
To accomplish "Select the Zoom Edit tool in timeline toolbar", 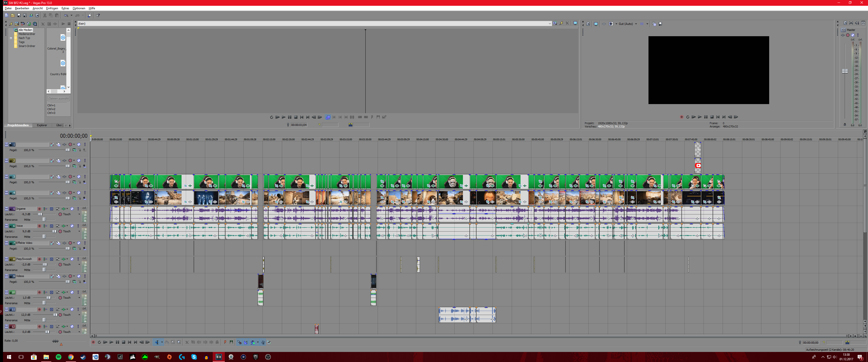I will [179, 342].
